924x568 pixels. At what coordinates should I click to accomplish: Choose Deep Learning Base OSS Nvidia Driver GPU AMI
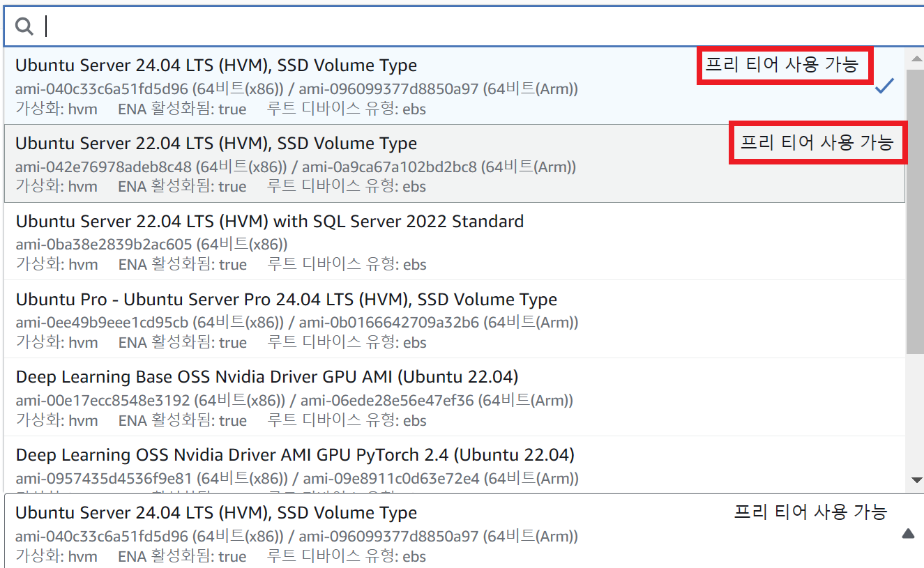coord(455,398)
